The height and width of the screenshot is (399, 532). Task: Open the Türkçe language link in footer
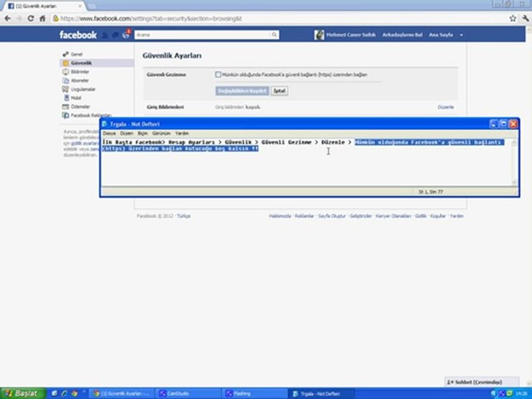(183, 216)
